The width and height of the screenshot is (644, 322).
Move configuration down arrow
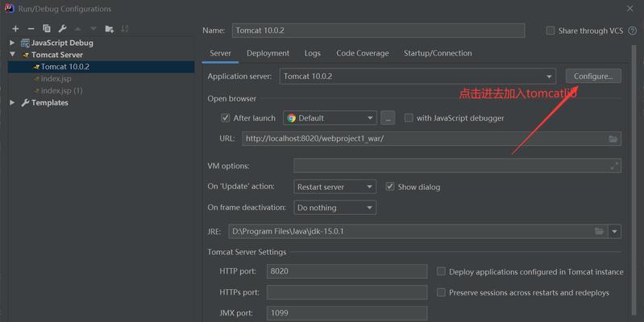coord(93,29)
